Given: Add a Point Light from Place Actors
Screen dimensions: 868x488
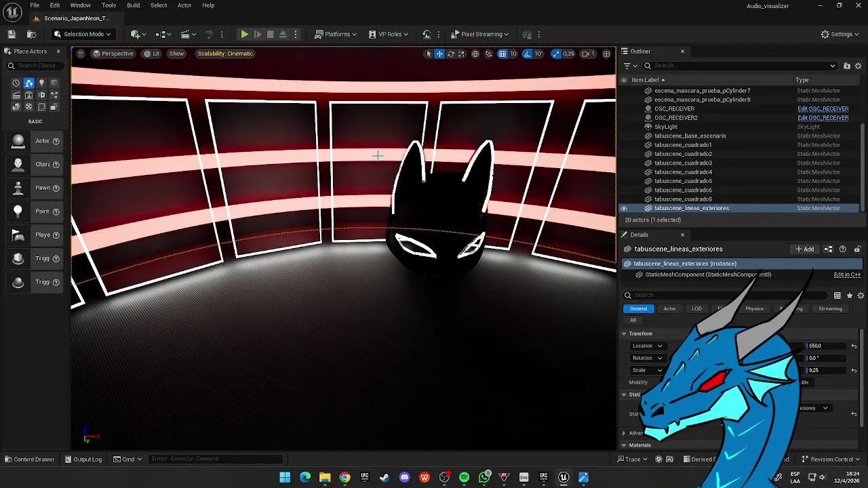Looking at the screenshot, I should tap(35, 211).
